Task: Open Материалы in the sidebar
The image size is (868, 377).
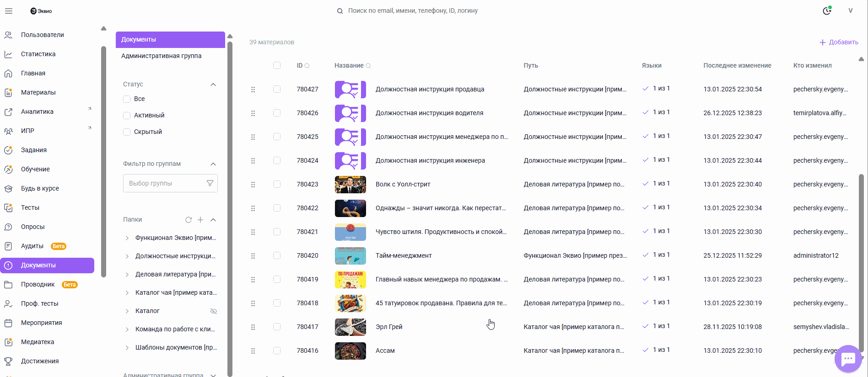Action: point(38,92)
